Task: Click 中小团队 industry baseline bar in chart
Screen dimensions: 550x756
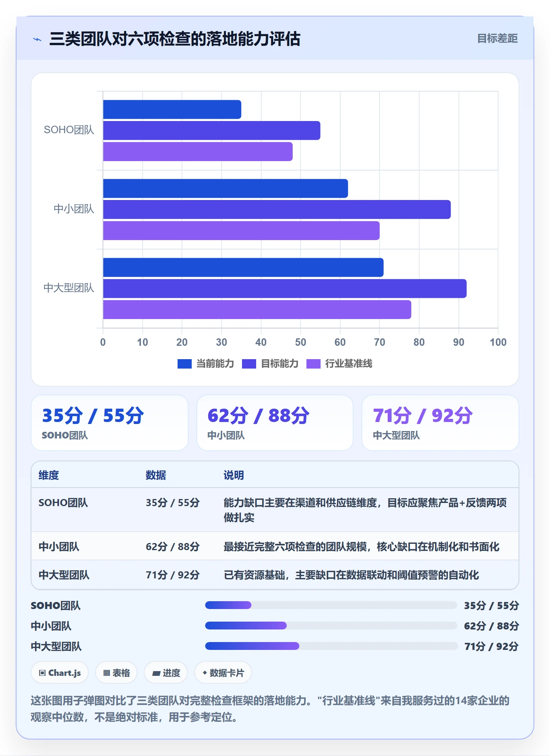Action: [241, 231]
